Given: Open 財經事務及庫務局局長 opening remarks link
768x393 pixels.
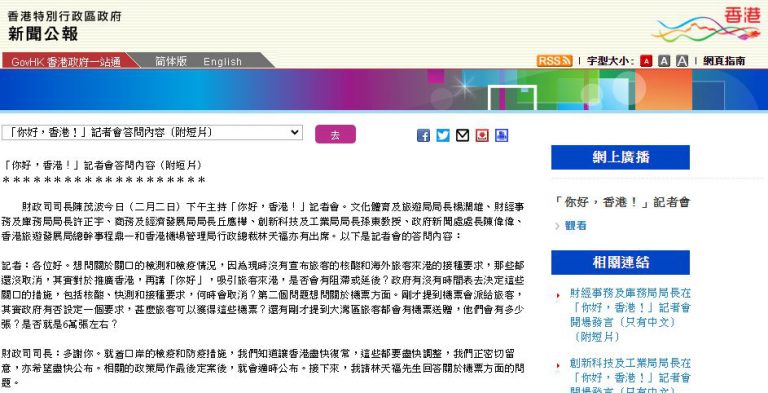Looking at the screenshot, I should (x=630, y=315).
